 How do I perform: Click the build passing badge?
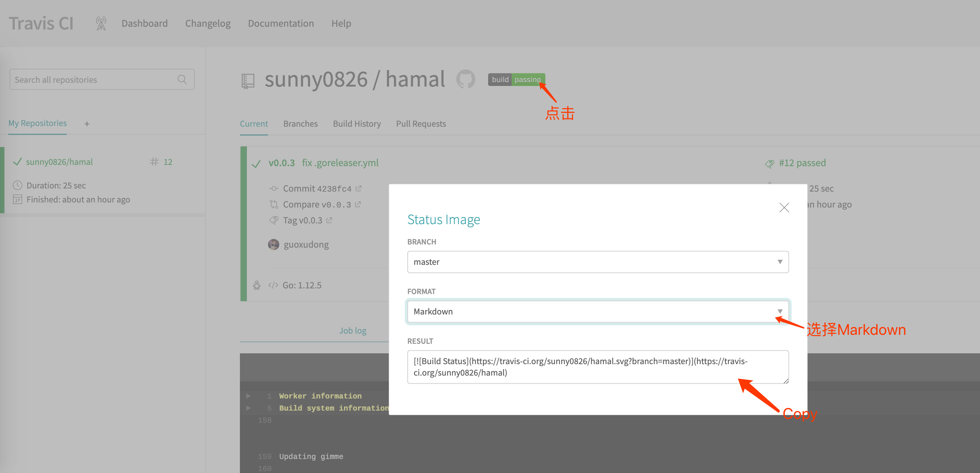(516, 80)
